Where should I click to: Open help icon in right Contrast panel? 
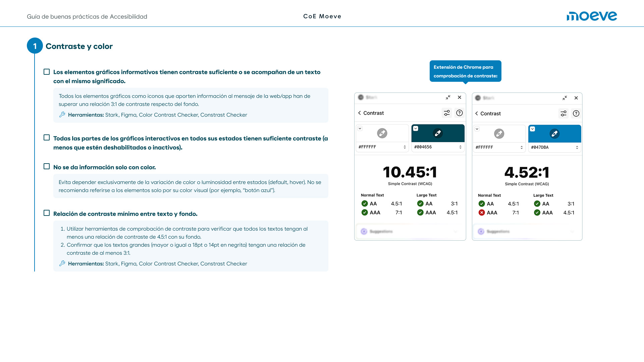576,114
